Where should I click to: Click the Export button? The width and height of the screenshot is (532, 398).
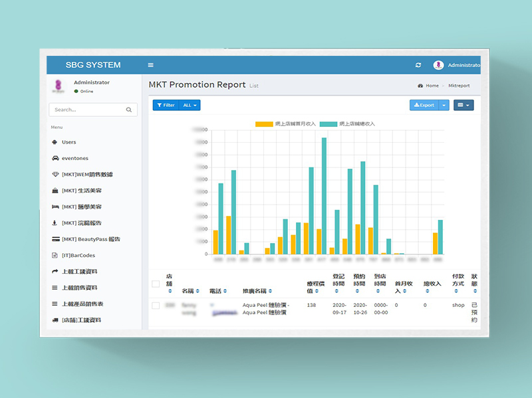(424, 105)
